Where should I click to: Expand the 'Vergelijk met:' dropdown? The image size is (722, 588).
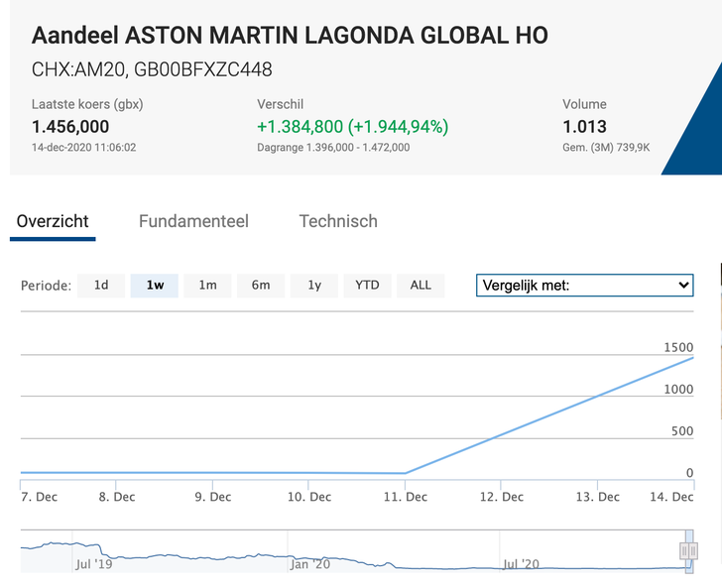click(x=584, y=286)
